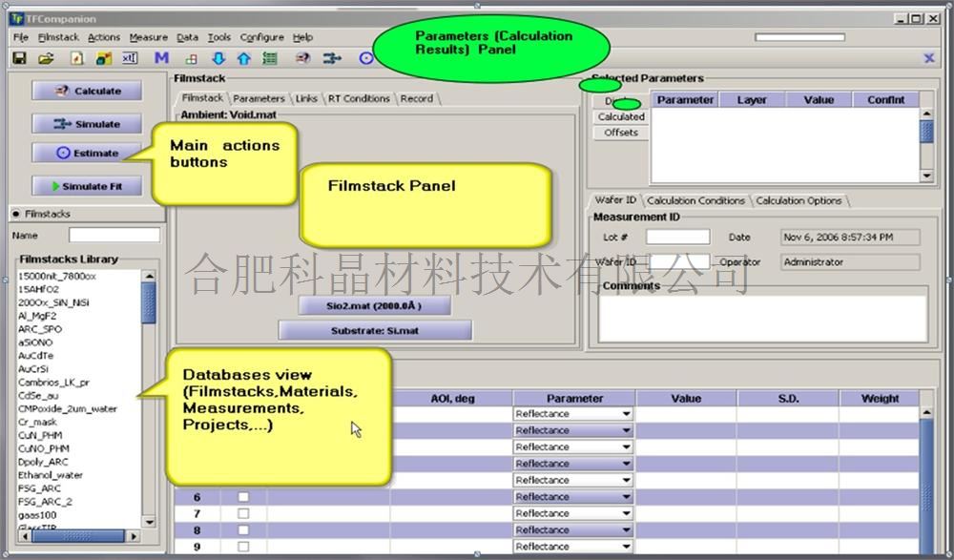Select the Offsets side tab
954x560 pixels.
[x=621, y=133]
